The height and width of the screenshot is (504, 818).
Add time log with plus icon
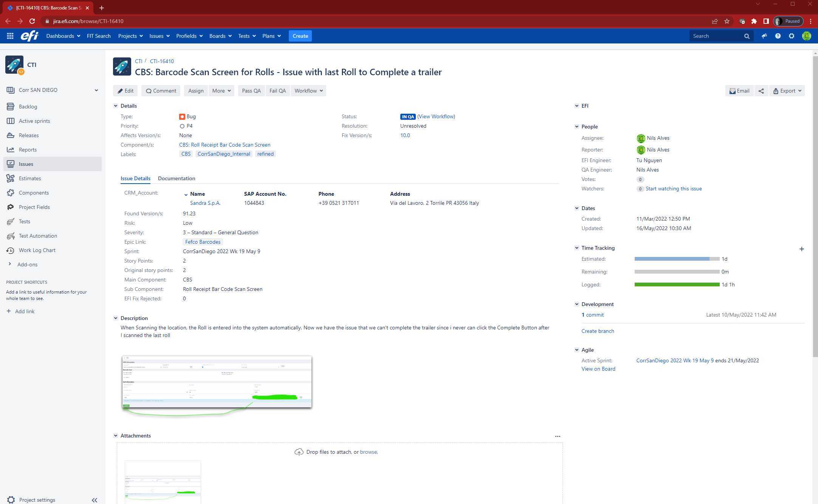[x=801, y=249]
